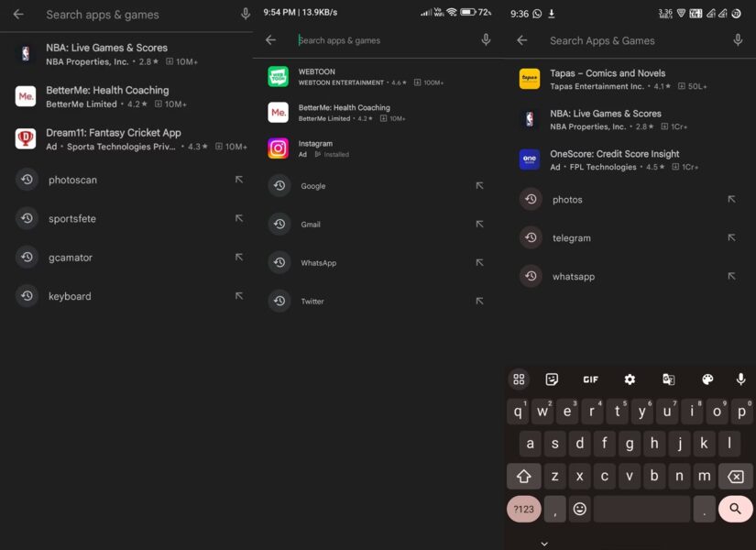
Task: Tap the emoji smiley key
Action: [x=579, y=509]
